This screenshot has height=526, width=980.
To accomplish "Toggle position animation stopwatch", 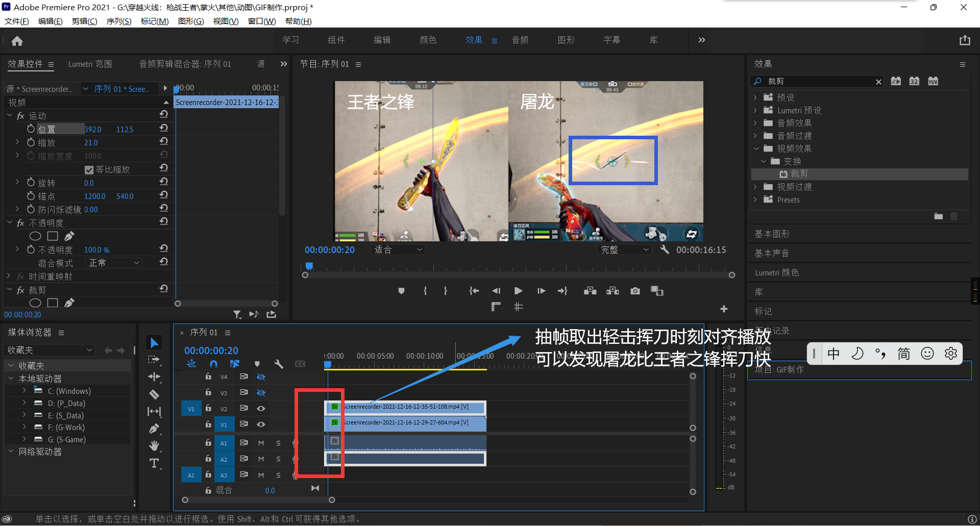I will pos(31,129).
